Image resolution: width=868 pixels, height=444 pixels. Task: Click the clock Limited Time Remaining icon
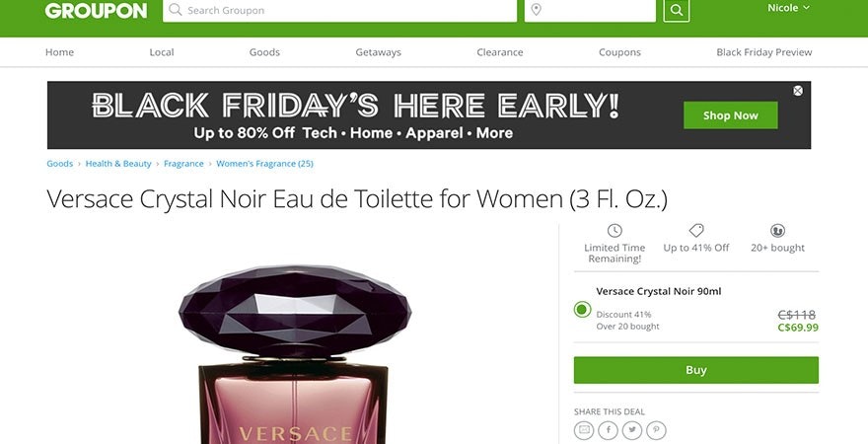pyautogui.click(x=615, y=230)
